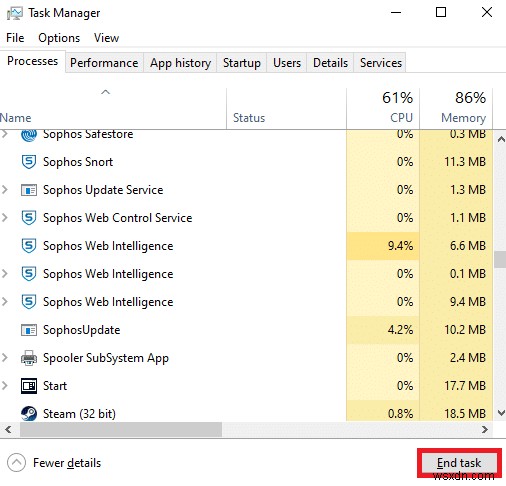The height and width of the screenshot is (486, 506).
Task: Click the Spooler SubSystem App printer icon
Action: [29, 358]
